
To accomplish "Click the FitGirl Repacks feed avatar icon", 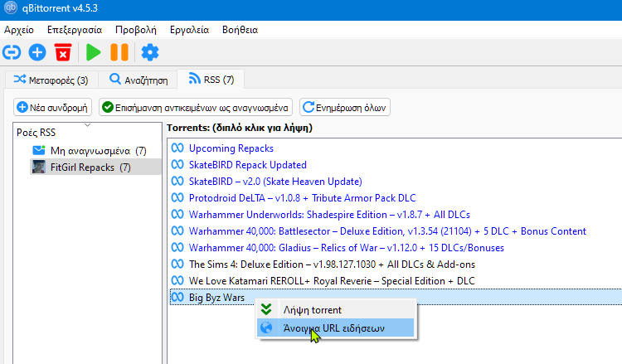I will pos(38,167).
